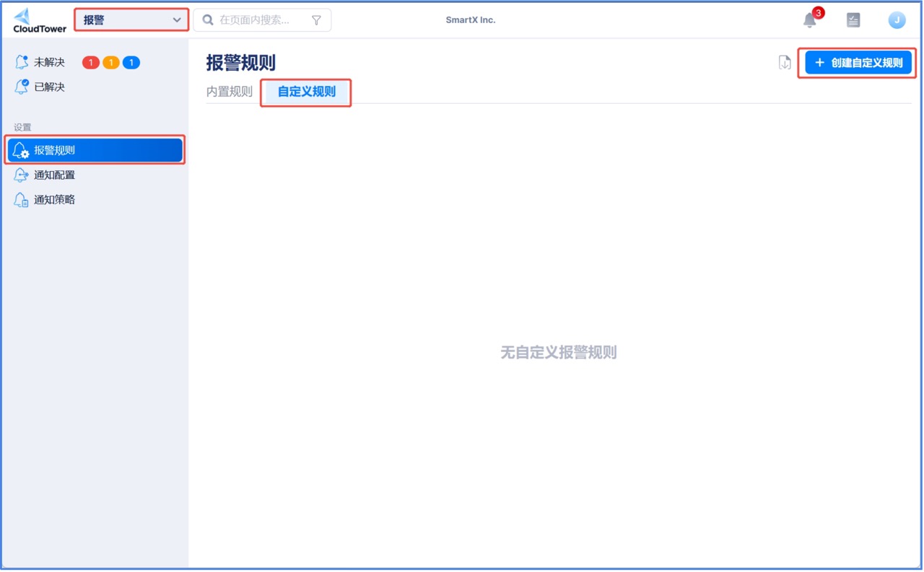
Task: Click the export rules download icon
Action: (785, 63)
